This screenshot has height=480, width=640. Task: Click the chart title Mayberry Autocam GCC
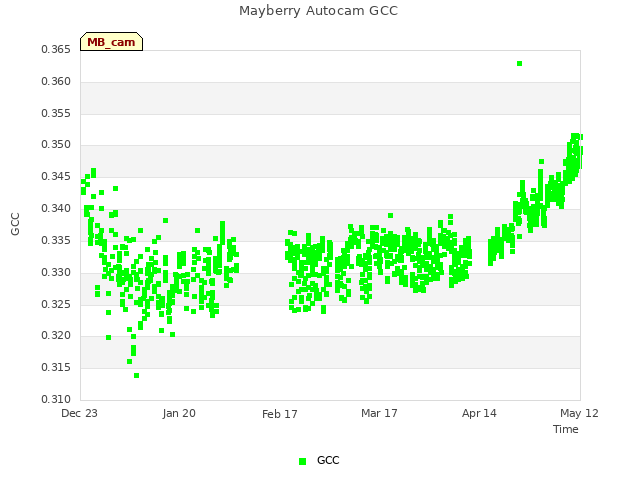point(318,11)
